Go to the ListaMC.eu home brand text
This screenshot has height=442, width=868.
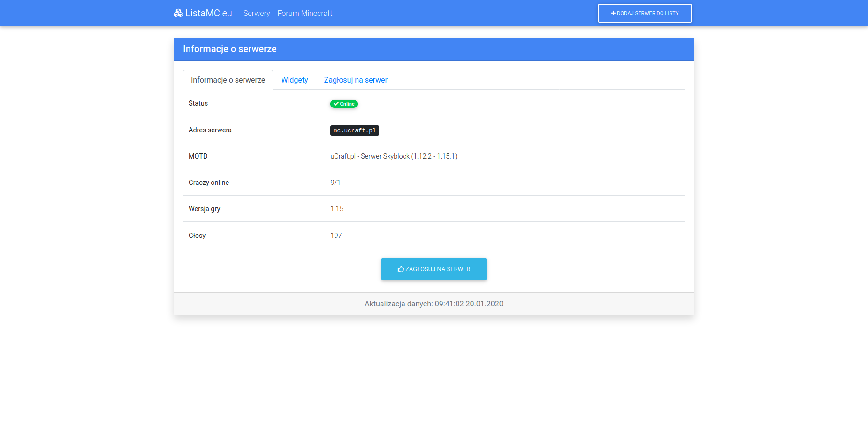click(209, 13)
